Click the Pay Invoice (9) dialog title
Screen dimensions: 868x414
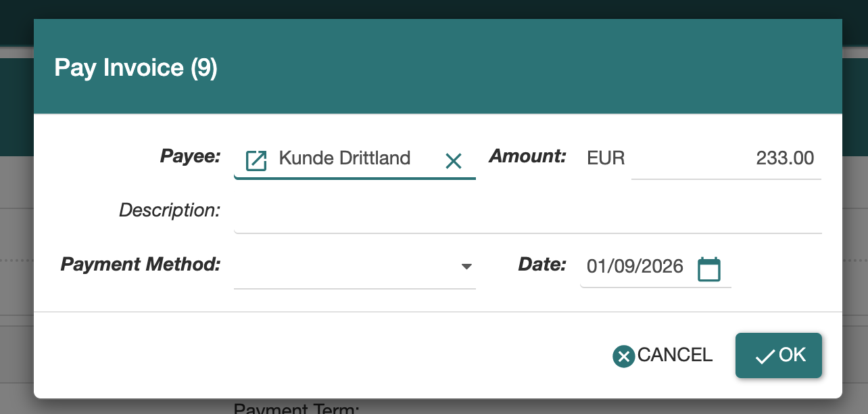tap(136, 68)
